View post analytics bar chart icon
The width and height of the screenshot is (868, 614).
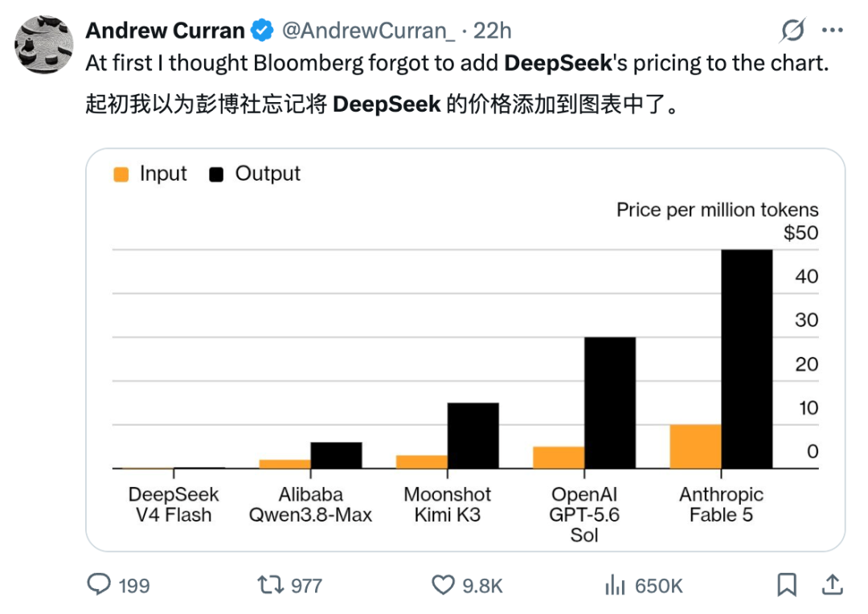[x=615, y=584]
